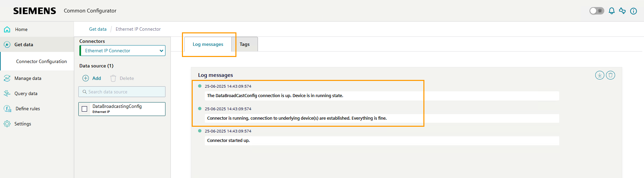Click the Manage data sidebar icon

click(7, 78)
